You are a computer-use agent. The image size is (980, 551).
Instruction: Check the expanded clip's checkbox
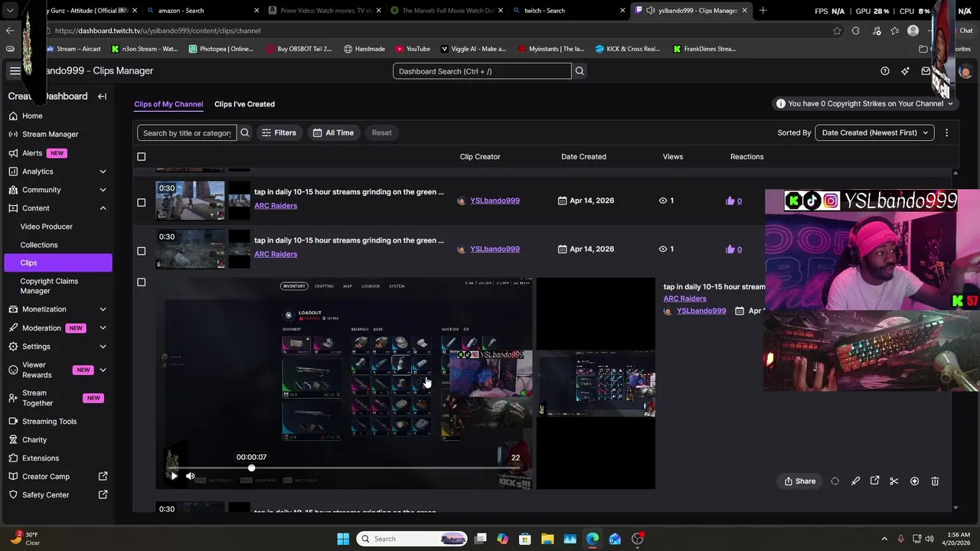click(141, 282)
